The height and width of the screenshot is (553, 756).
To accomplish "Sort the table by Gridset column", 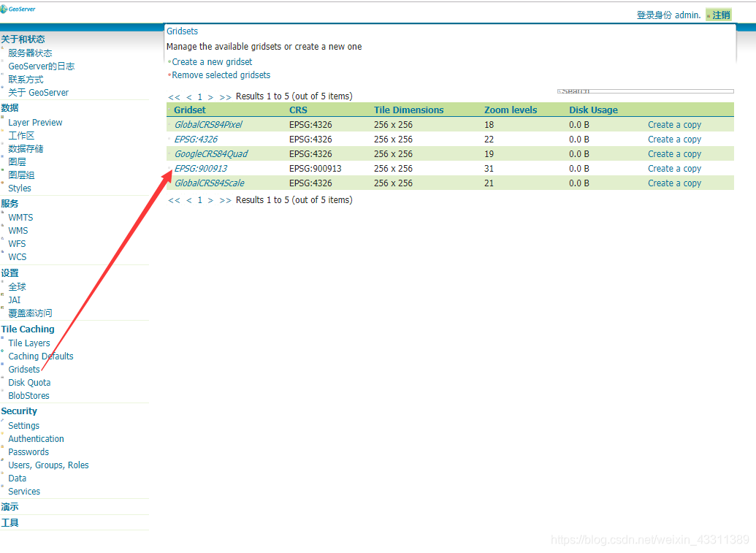I will tap(189, 110).
